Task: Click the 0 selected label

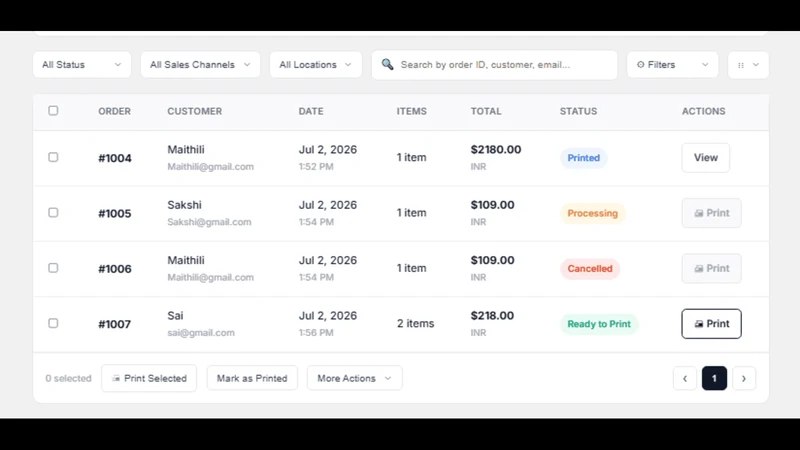Action: (x=68, y=378)
